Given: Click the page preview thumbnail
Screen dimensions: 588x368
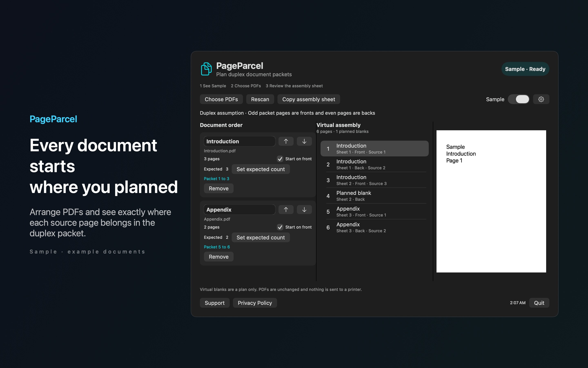Looking at the screenshot, I should coord(491,201).
